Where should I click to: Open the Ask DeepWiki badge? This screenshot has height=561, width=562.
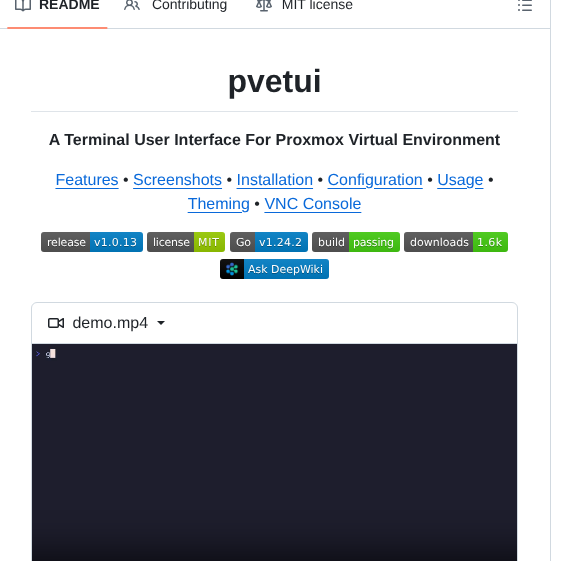click(x=274, y=269)
